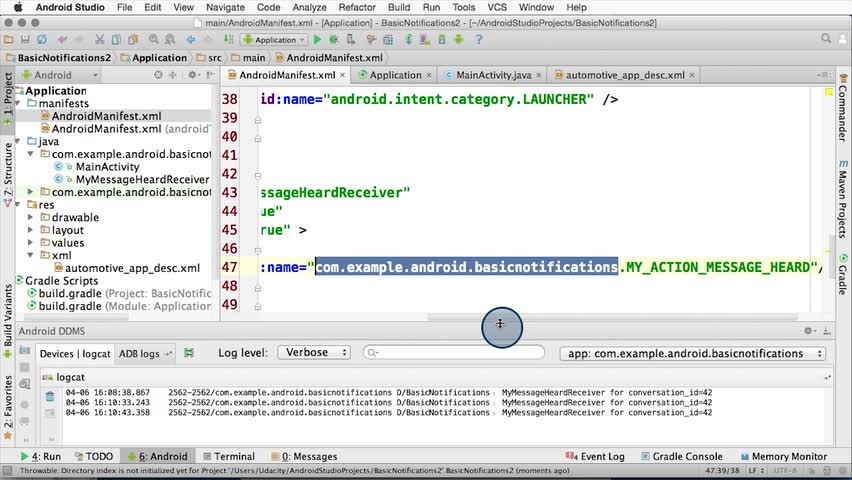Viewport: 852px width, 480px height.
Task: Click the logcat search input field
Action: 454,353
